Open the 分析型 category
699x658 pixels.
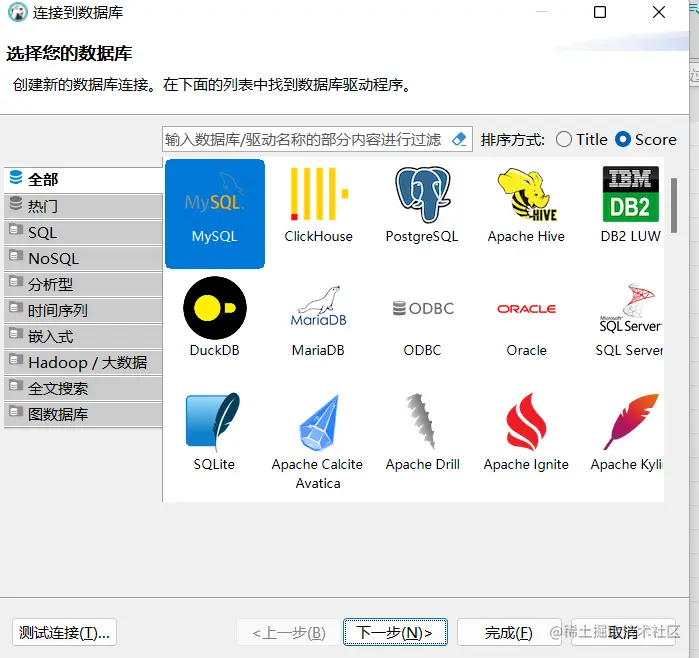[x=83, y=284]
